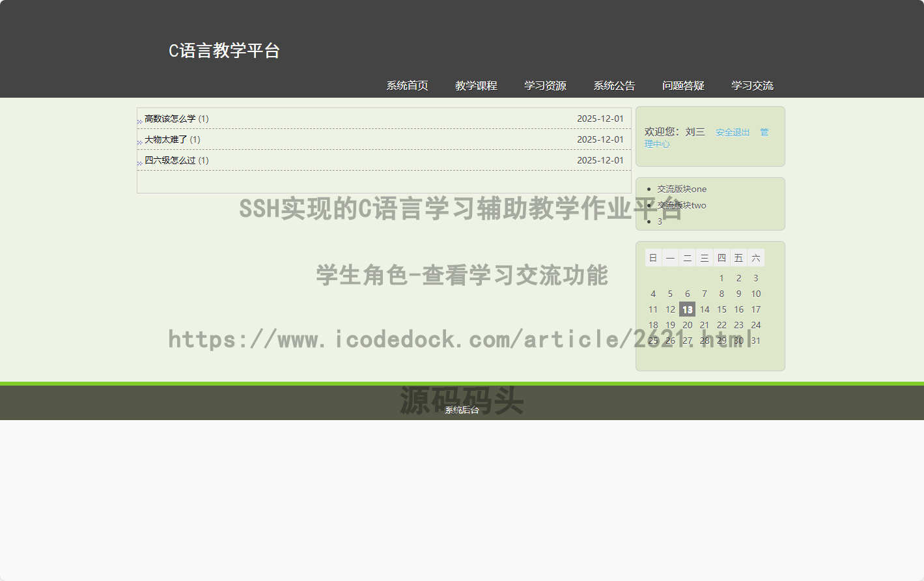
Task: Open the 问题答疑 section
Action: click(x=683, y=85)
